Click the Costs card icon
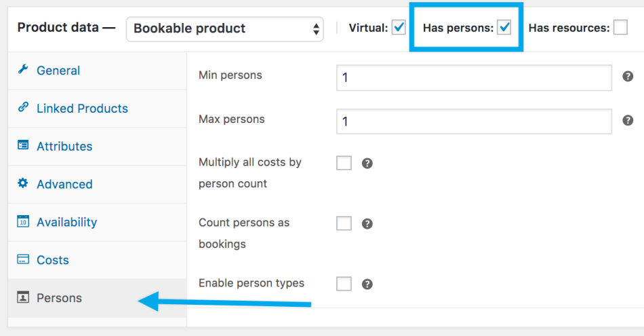The image size is (644, 336). [x=23, y=259]
